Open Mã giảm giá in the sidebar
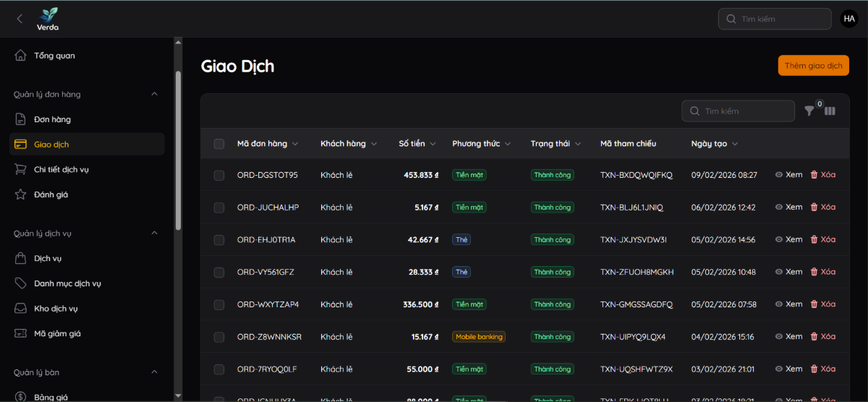Image resolution: width=868 pixels, height=402 pixels. pos(87,333)
